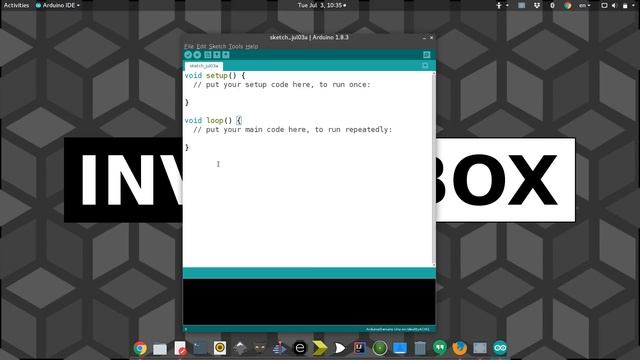Open the gray screenshot app in dock
The height and width of the screenshot is (360, 640).
[x=480, y=348]
